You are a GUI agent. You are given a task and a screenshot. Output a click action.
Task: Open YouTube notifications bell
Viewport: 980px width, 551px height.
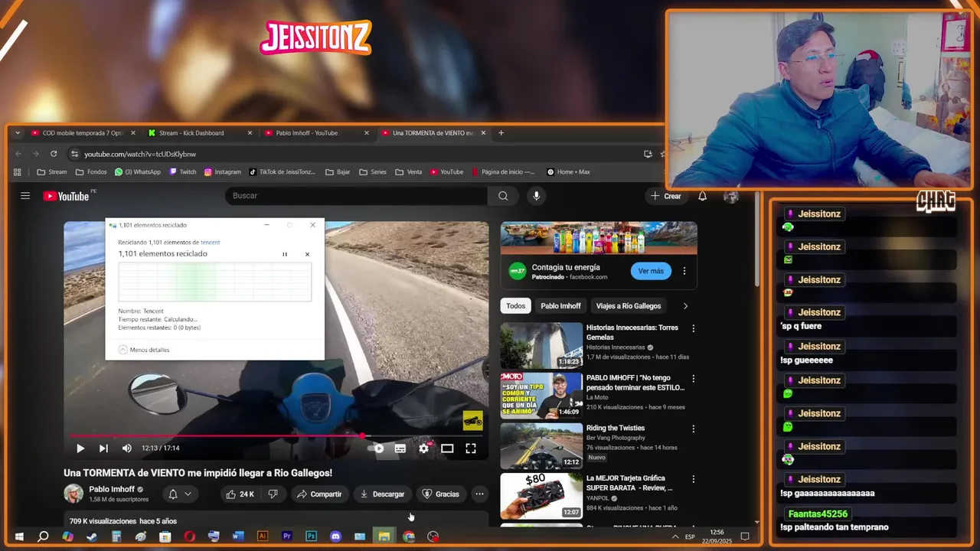click(x=702, y=196)
